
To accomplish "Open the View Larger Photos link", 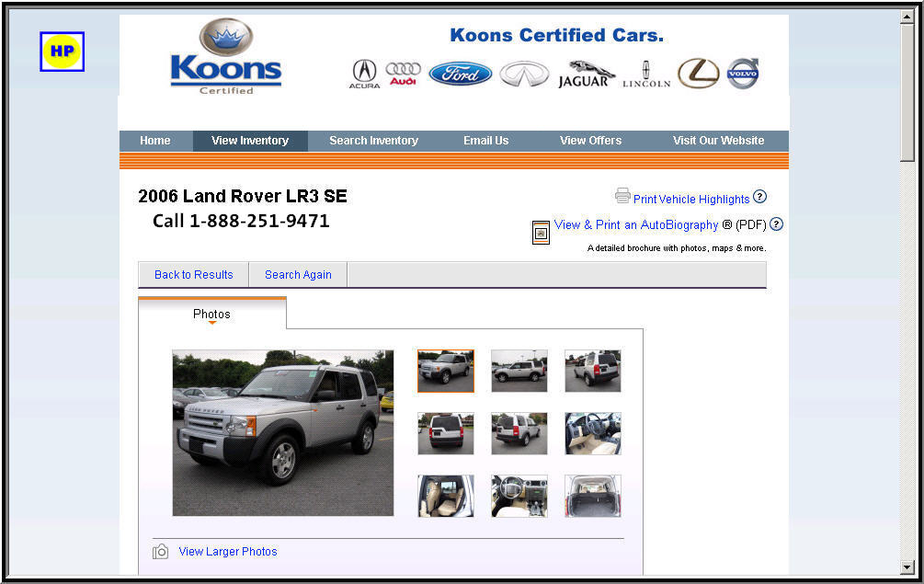I will (x=227, y=552).
